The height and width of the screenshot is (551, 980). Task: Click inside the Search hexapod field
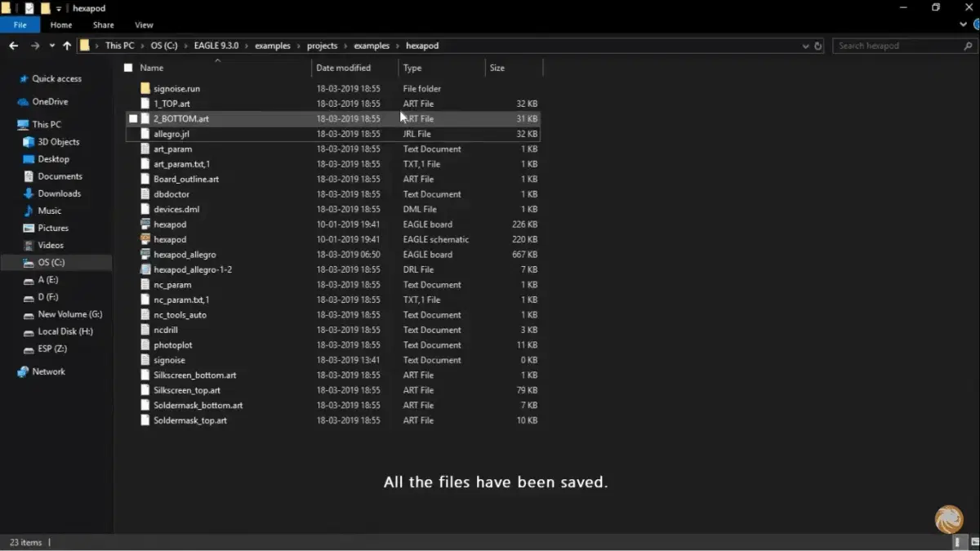click(897, 46)
